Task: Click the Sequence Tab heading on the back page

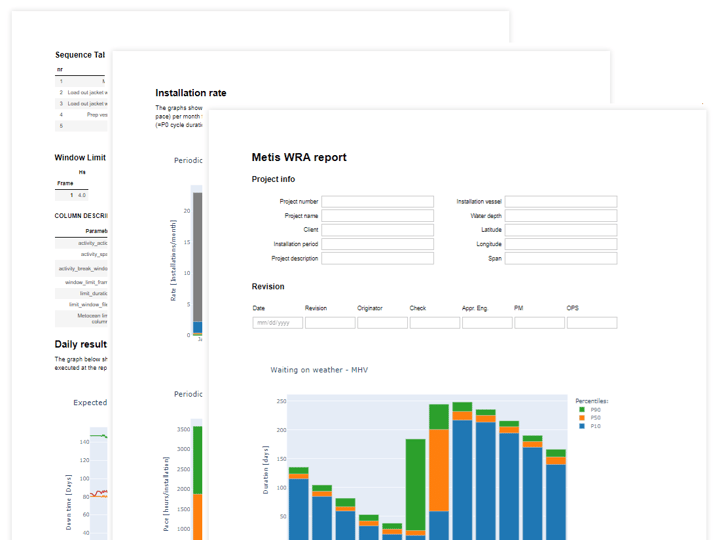Action: [80, 55]
